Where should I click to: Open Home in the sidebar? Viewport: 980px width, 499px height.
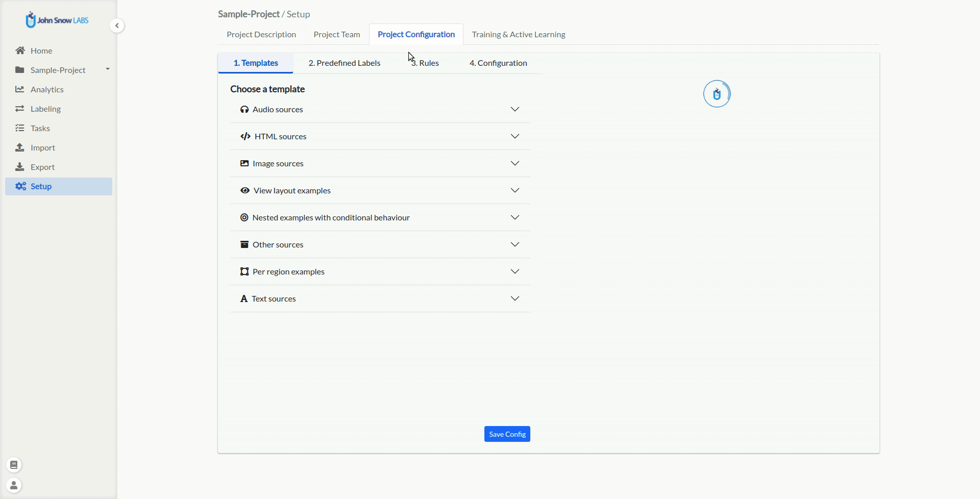coord(59,51)
